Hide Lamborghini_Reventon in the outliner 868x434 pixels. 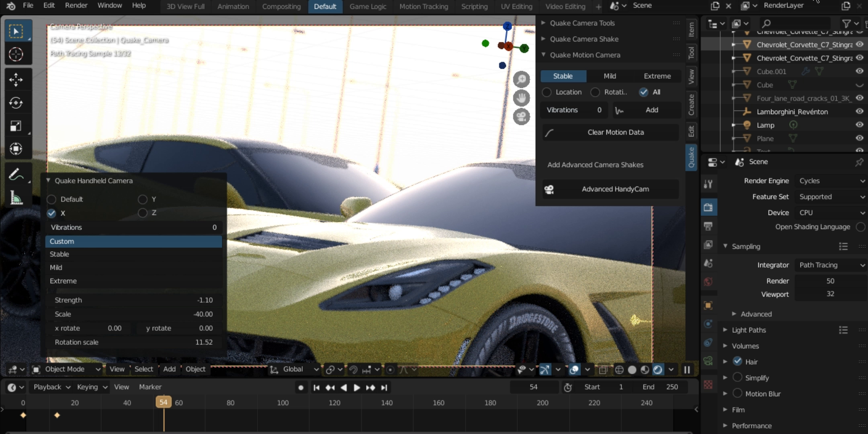pos(859,111)
